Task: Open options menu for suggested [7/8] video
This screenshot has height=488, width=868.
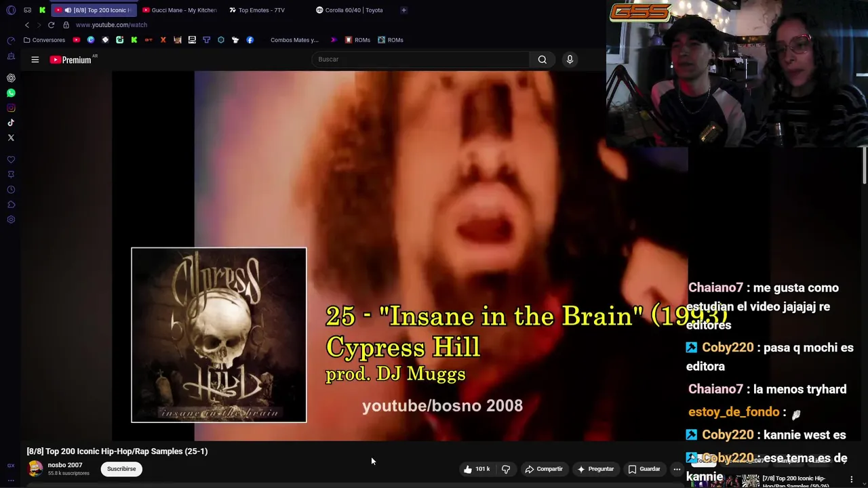Action: [852, 479]
